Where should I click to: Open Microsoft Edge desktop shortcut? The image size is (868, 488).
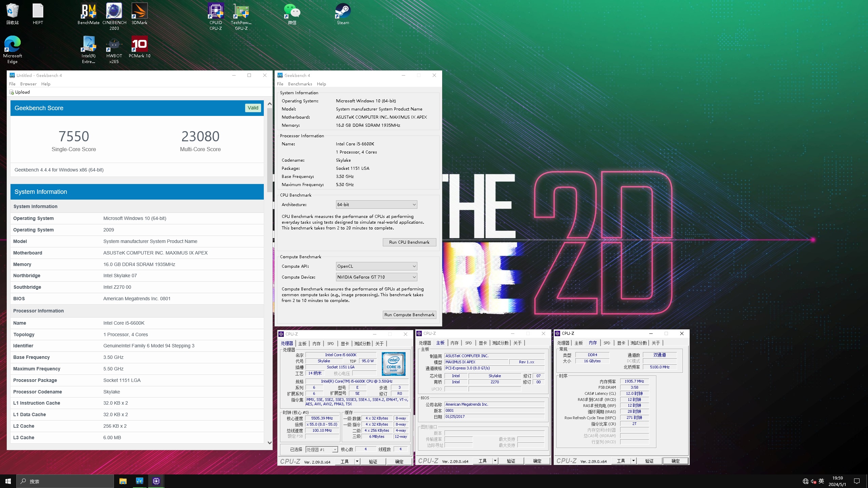coord(12,49)
